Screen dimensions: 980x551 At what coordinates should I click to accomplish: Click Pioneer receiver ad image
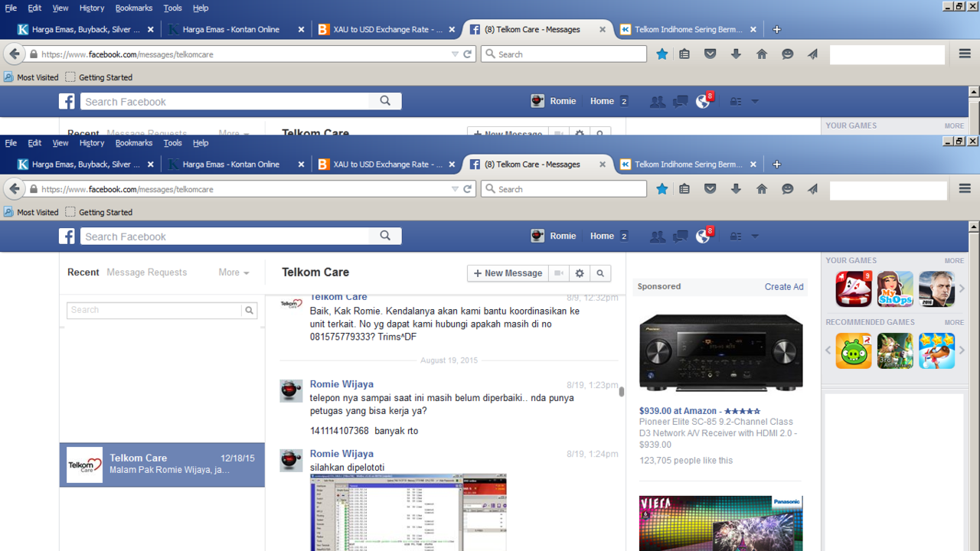(x=721, y=352)
